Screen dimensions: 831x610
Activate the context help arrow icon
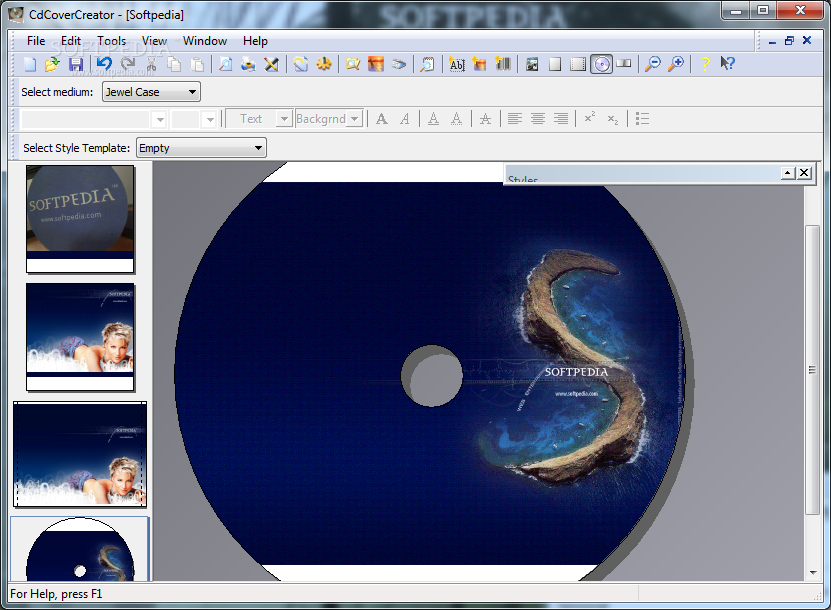728,64
